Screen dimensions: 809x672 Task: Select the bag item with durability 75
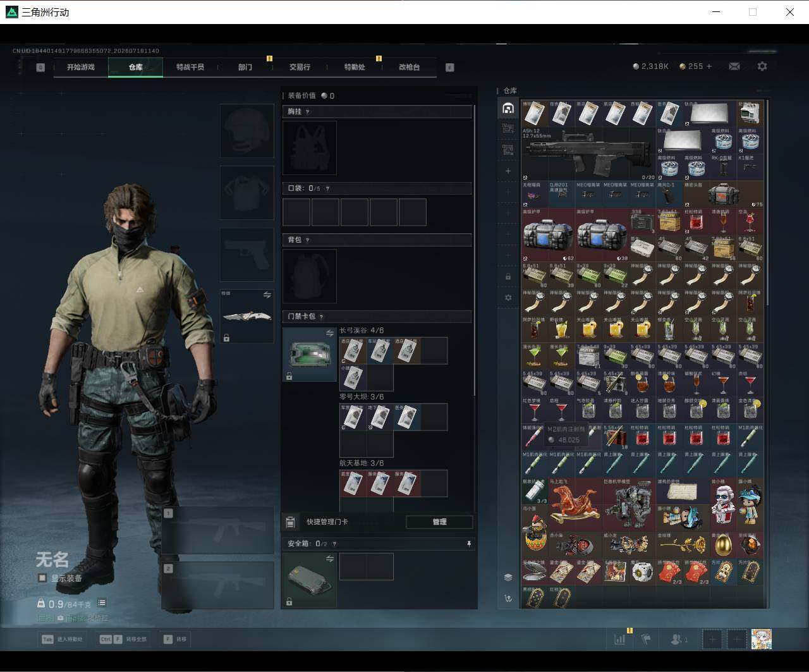723,195
